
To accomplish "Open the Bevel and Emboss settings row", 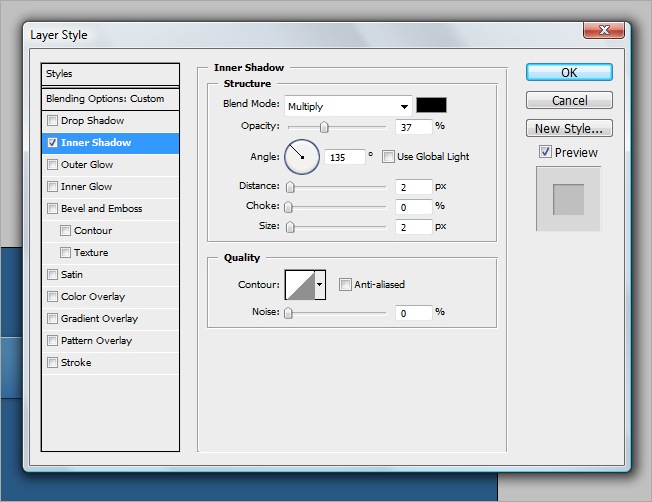I will click(110, 209).
